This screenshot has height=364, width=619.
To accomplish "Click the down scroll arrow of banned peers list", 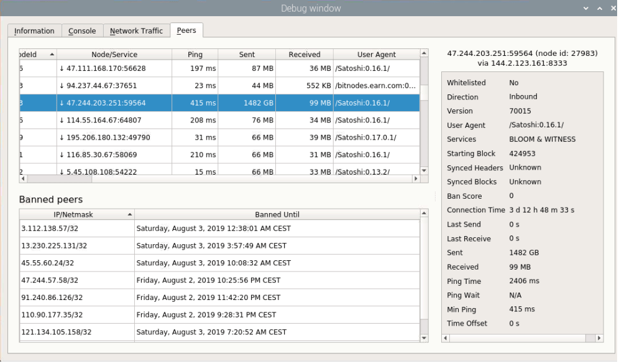I will pyautogui.click(x=424, y=339).
